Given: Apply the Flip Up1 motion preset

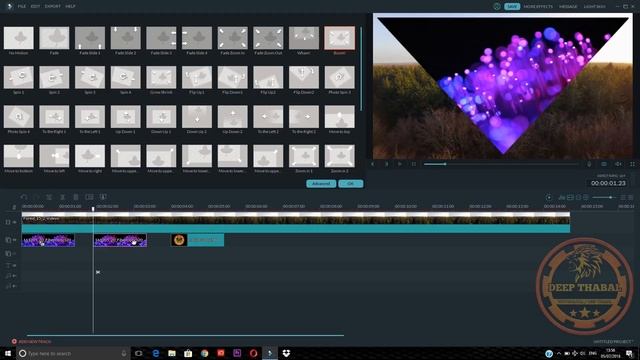Looking at the screenshot, I should [x=197, y=77].
